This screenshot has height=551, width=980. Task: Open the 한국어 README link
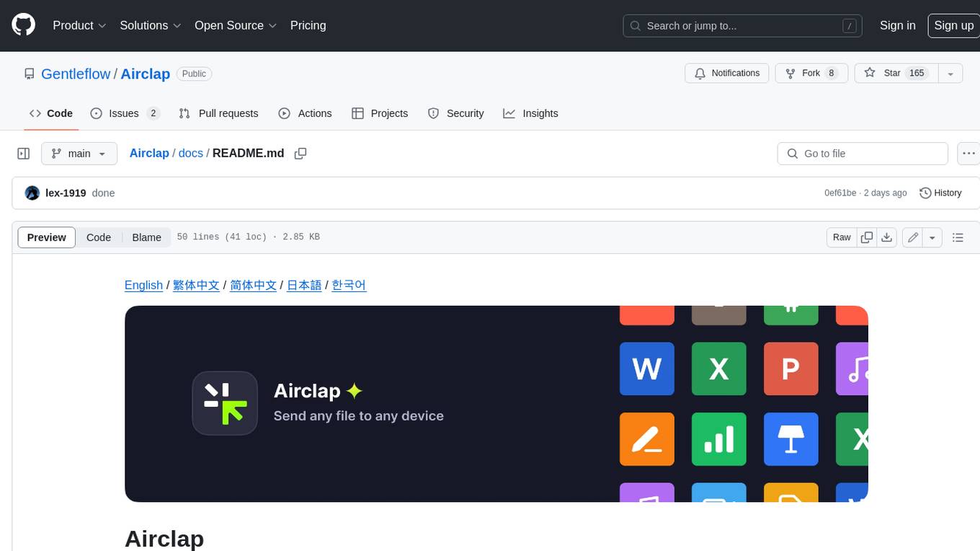click(349, 285)
